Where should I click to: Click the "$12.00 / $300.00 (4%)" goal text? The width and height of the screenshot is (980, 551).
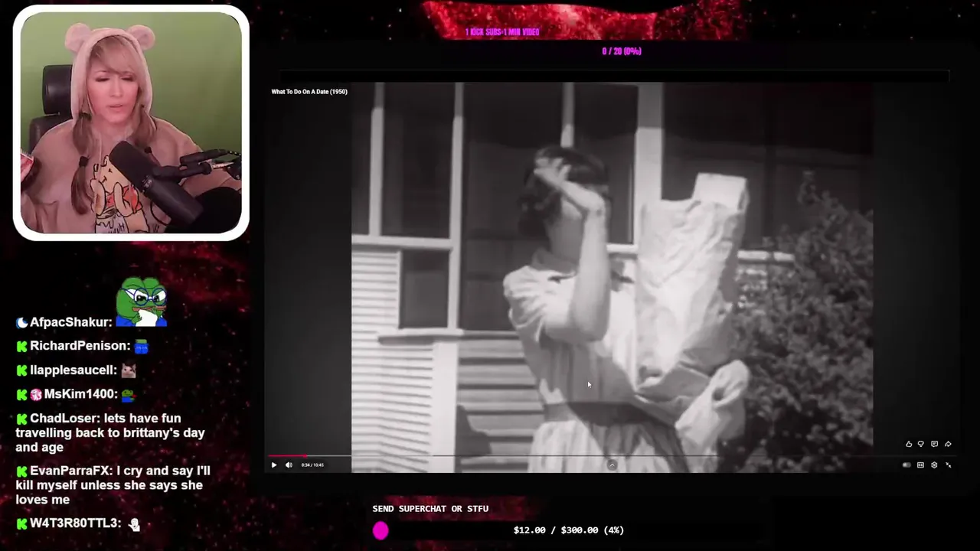point(569,530)
